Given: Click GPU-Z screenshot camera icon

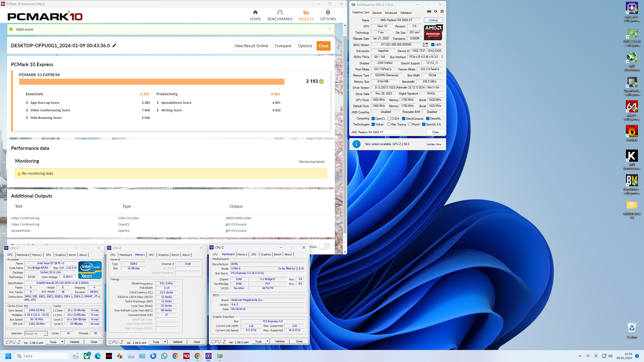Looking at the screenshot, I should pyautogui.click(x=429, y=12).
